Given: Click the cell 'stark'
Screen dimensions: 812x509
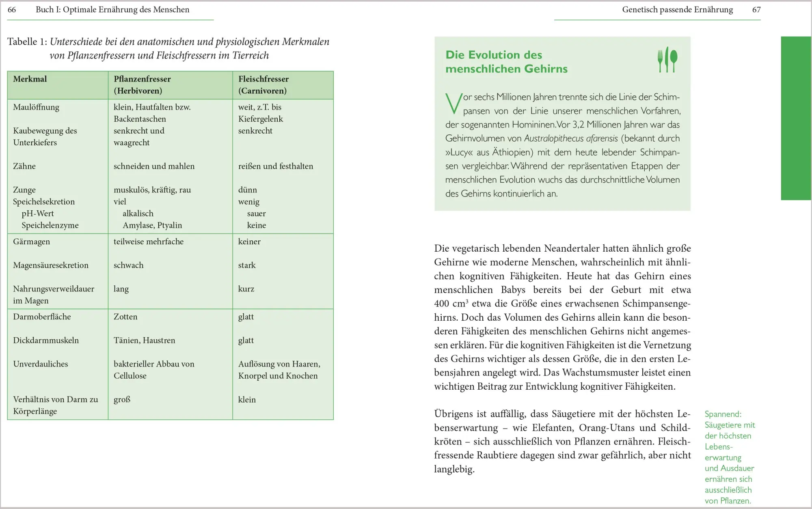Looking at the screenshot, I should click(247, 265).
